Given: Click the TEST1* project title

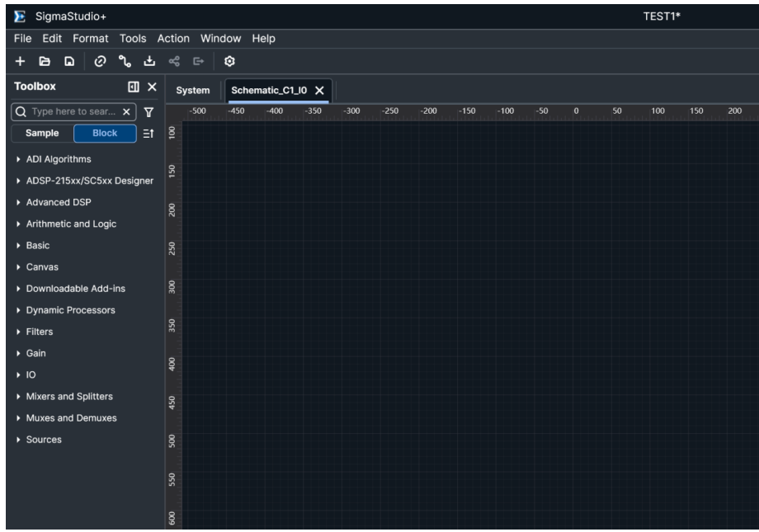Looking at the screenshot, I should [x=662, y=16].
